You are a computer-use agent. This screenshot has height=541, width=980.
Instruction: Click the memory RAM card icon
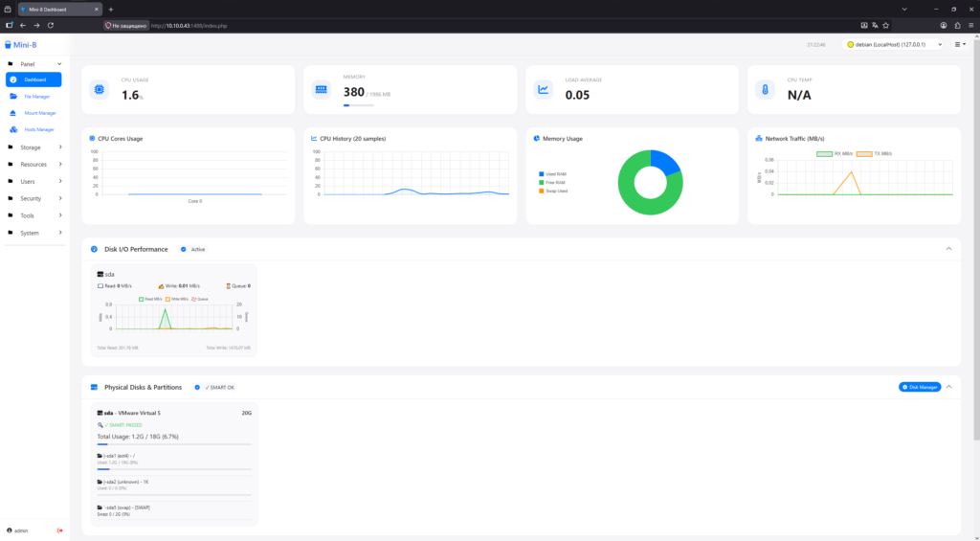coord(322,89)
